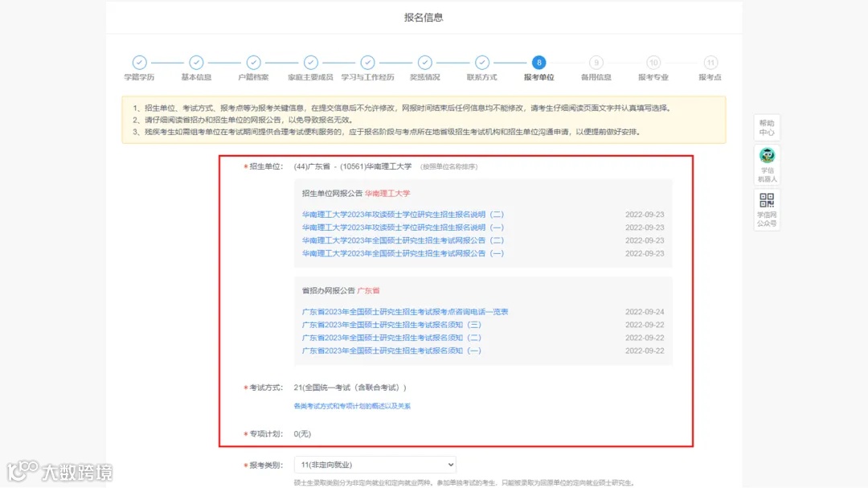This screenshot has height=488, width=868.
Task: Click the completed step circle for 联系方式
Action: pyautogui.click(x=482, y=63)
